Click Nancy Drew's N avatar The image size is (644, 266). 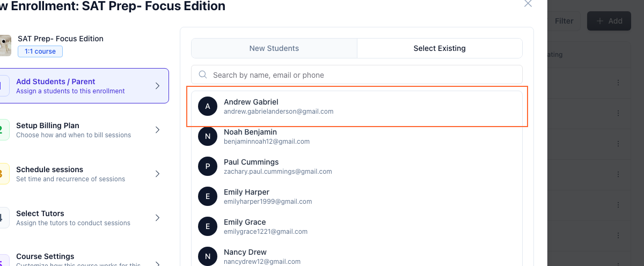pyautogui.click(x=208, y=256)
